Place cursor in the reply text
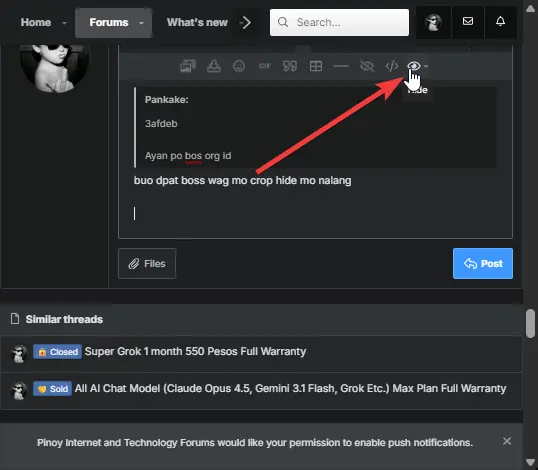 pos(242,180)
